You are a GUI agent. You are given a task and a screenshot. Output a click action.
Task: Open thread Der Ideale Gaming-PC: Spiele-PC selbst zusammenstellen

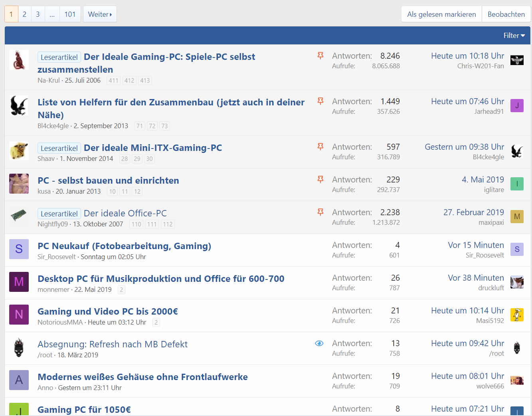pyautogui.click(x=146, y=63)
